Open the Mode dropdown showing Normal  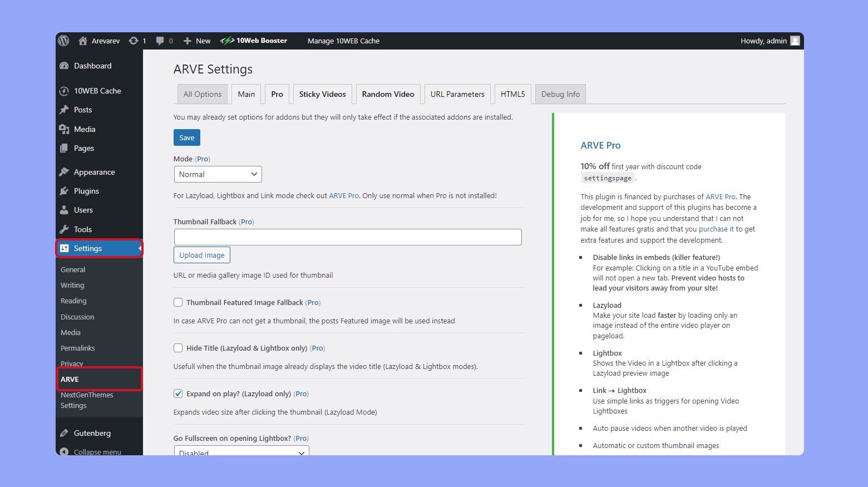218,174
